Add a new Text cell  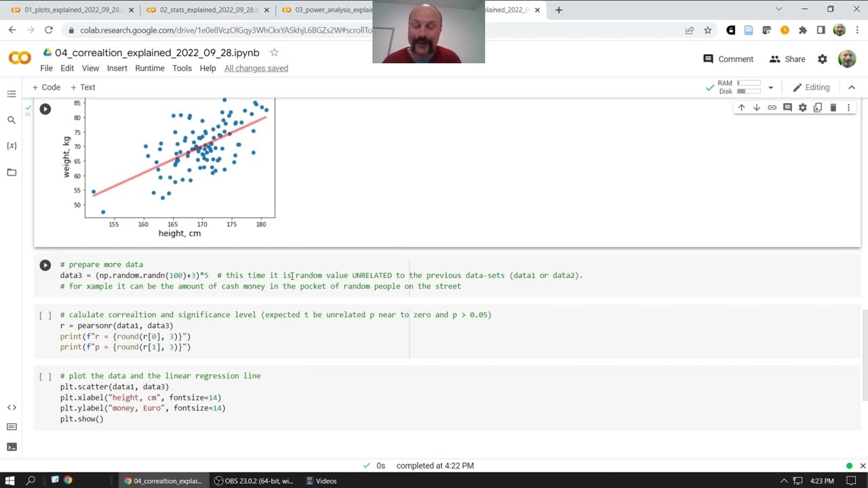[x=83, y=87]
